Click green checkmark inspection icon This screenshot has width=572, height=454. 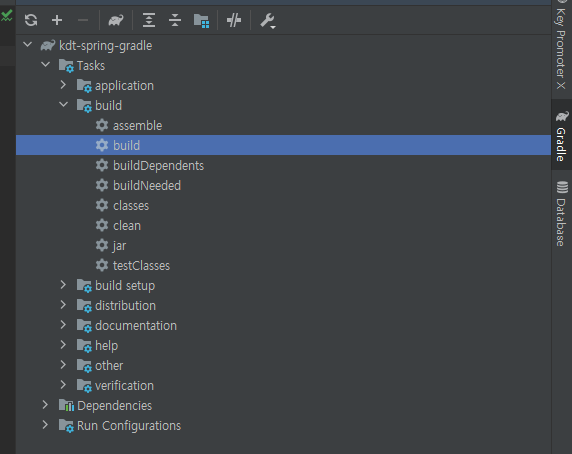[7, 16]
